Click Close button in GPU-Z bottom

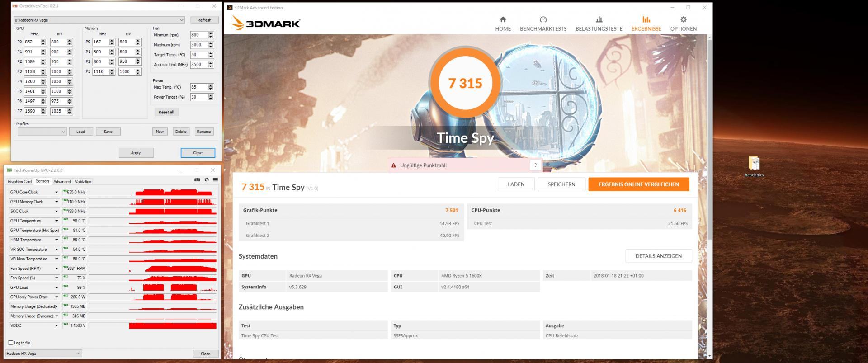tap(205, 354)
